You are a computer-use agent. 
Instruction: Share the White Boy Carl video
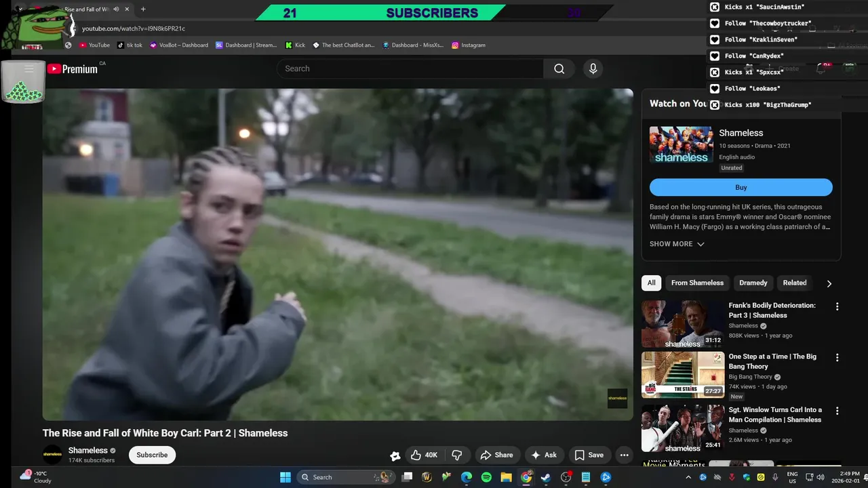(x=497, y=455)
